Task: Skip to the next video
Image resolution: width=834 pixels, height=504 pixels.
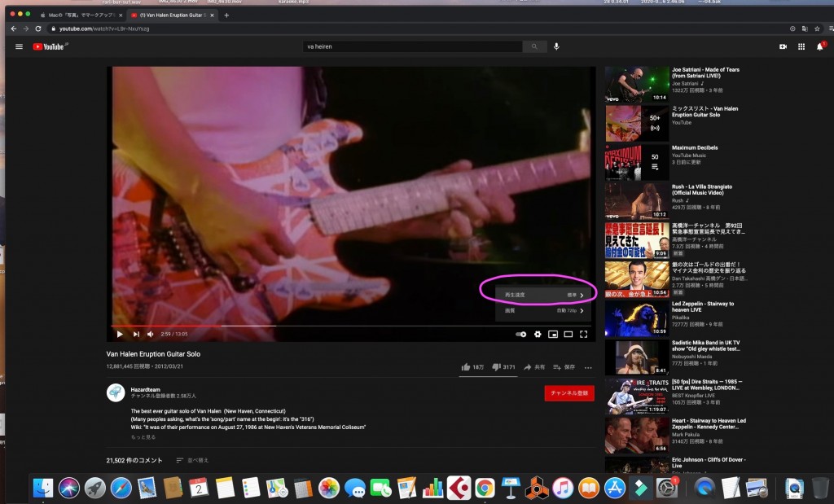Action: point(136,334)
